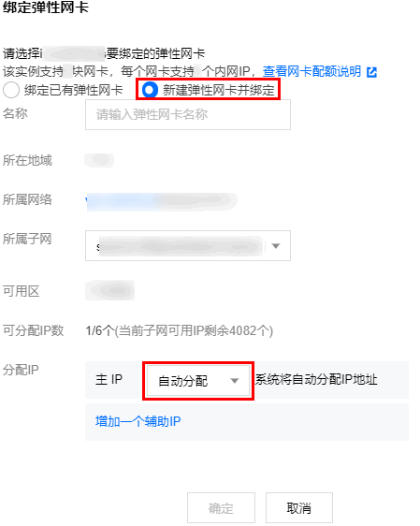Viewport: 420px width, 526px height.
Task: Open the blurred blue 所属网络 link
Action: [161, 201]
